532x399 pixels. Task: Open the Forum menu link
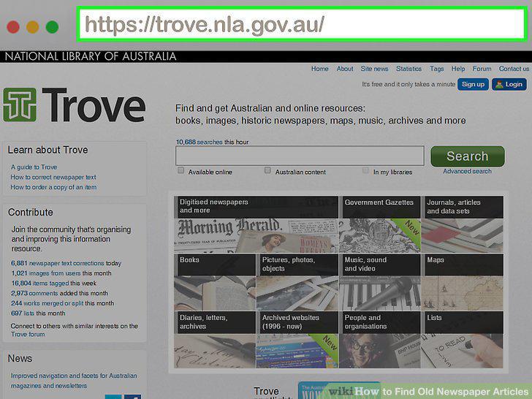coord(482,69)
